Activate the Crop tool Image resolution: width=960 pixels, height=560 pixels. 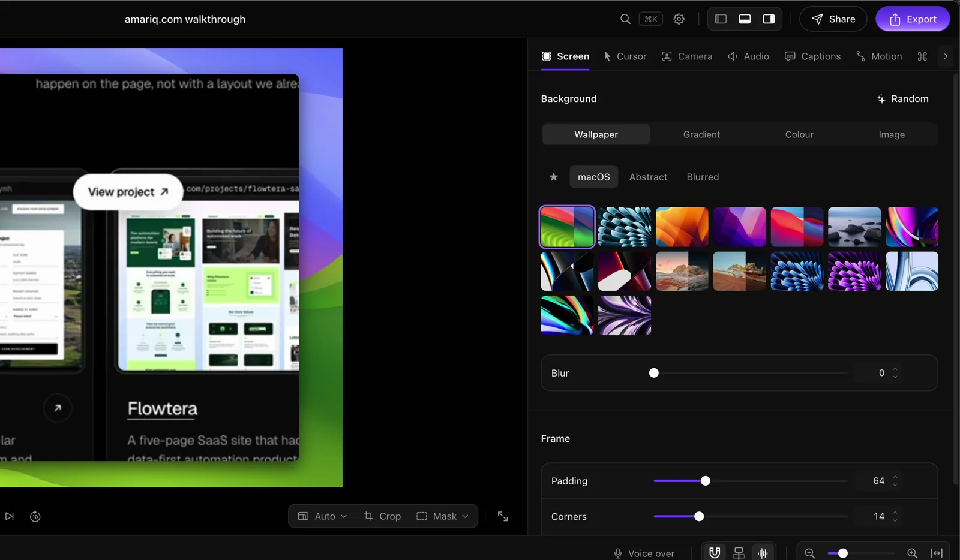(x=382, y=516)
